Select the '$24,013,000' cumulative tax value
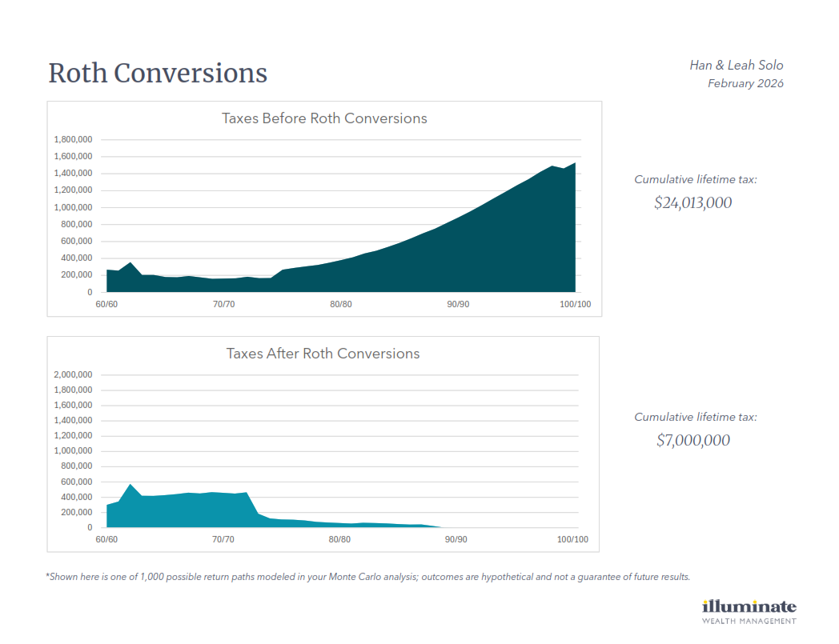The image size is (839, 644). 693,202
